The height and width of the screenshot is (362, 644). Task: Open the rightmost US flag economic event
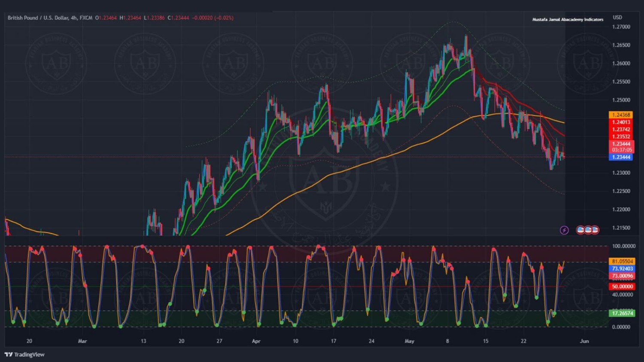595,230
